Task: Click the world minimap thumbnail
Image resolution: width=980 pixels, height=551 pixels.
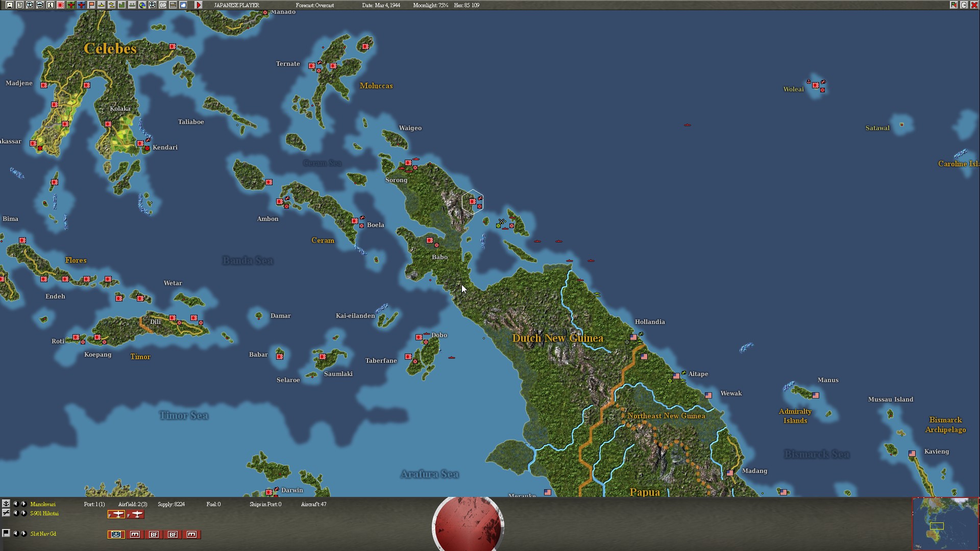Action: point(945,524)
